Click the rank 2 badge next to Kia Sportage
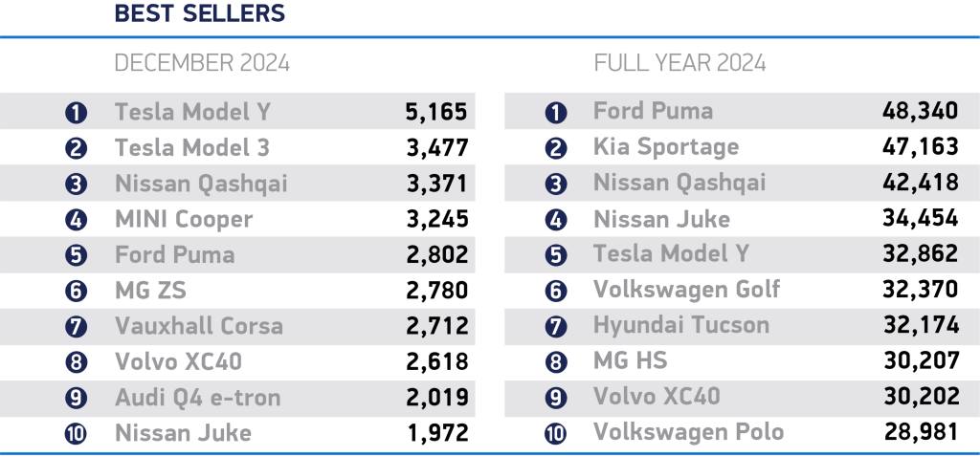Viewport: 980px width, 457px height. tap(555, 148)
